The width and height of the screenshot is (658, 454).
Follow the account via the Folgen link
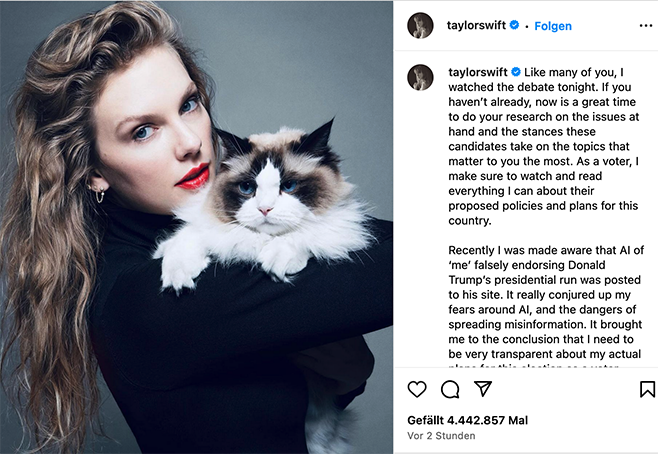coord(553,26)
